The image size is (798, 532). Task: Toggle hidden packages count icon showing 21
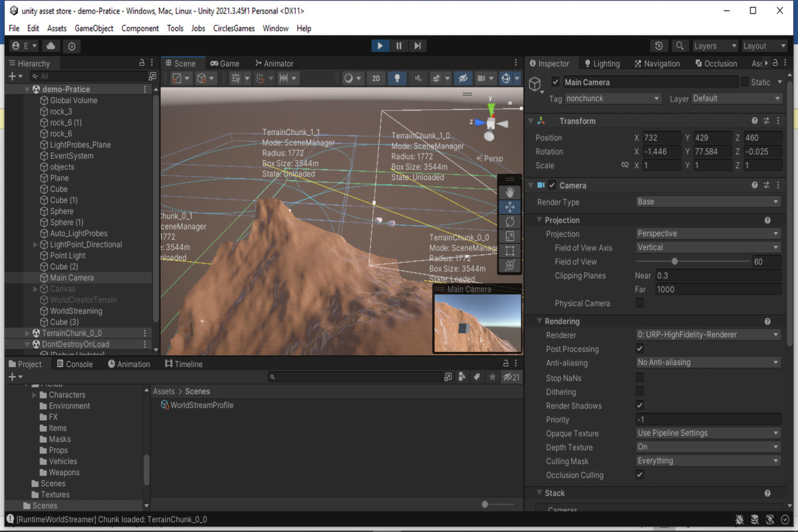tap(511, 377)
